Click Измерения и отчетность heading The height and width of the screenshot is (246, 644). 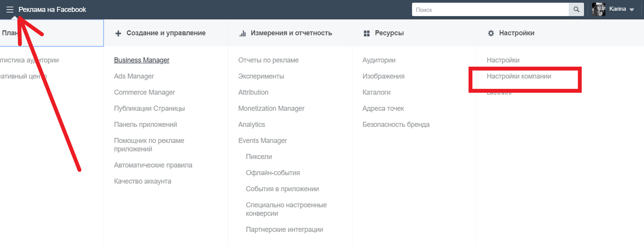click(291, 33)
